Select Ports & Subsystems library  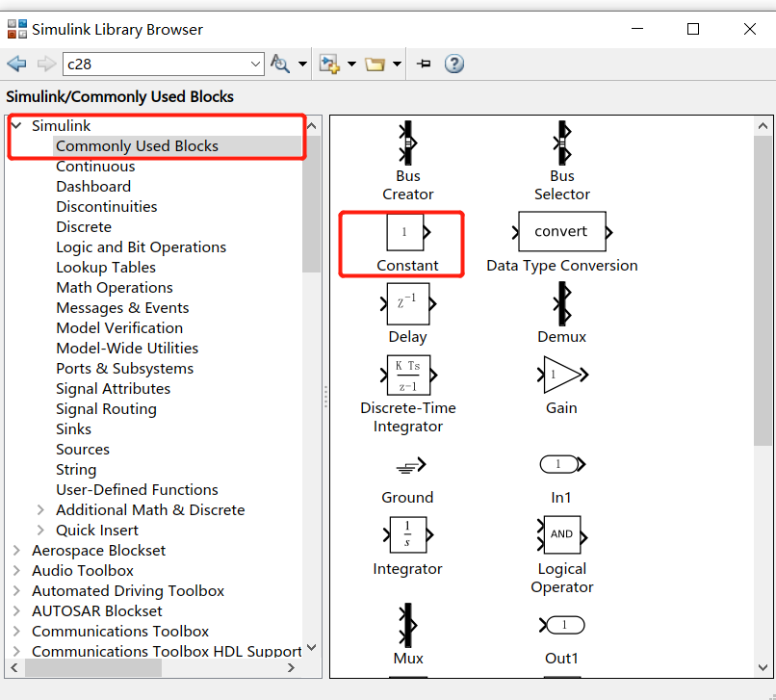[125, 369]
